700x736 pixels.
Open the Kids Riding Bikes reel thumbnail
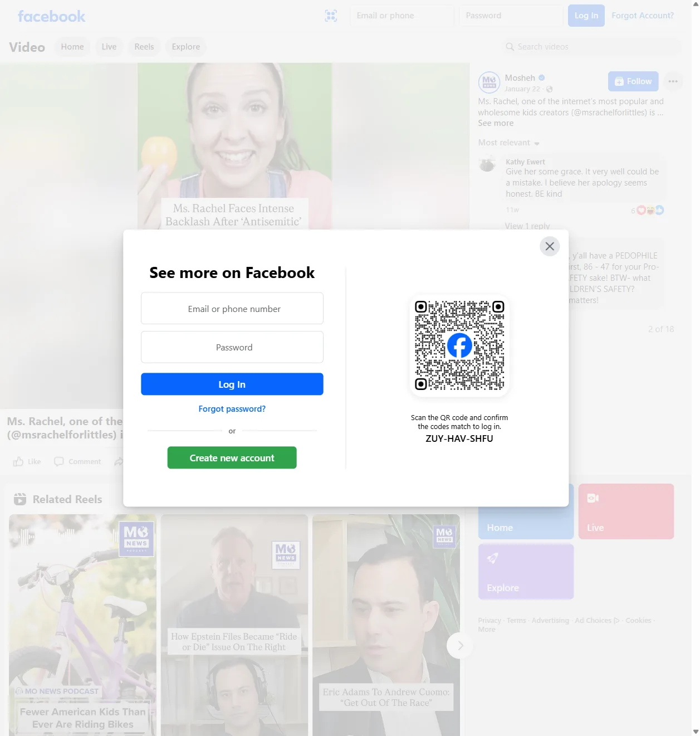click(82, 625)
